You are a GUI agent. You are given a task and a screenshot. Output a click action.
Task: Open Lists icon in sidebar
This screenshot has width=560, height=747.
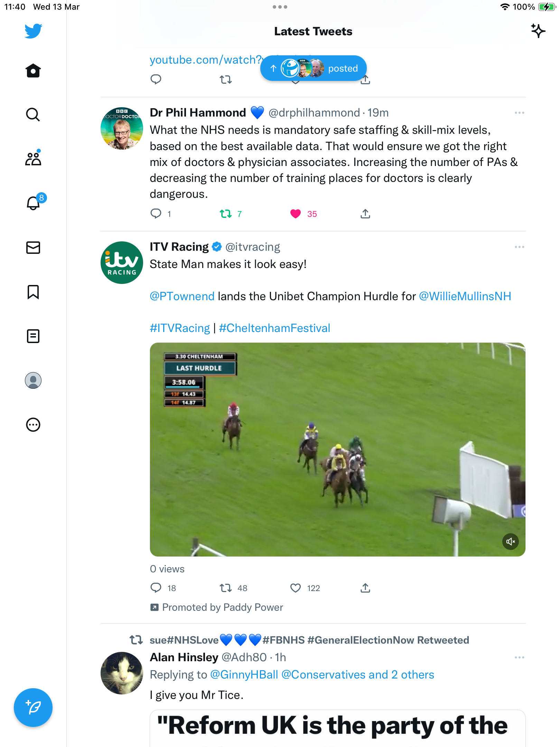pos(33,336)
